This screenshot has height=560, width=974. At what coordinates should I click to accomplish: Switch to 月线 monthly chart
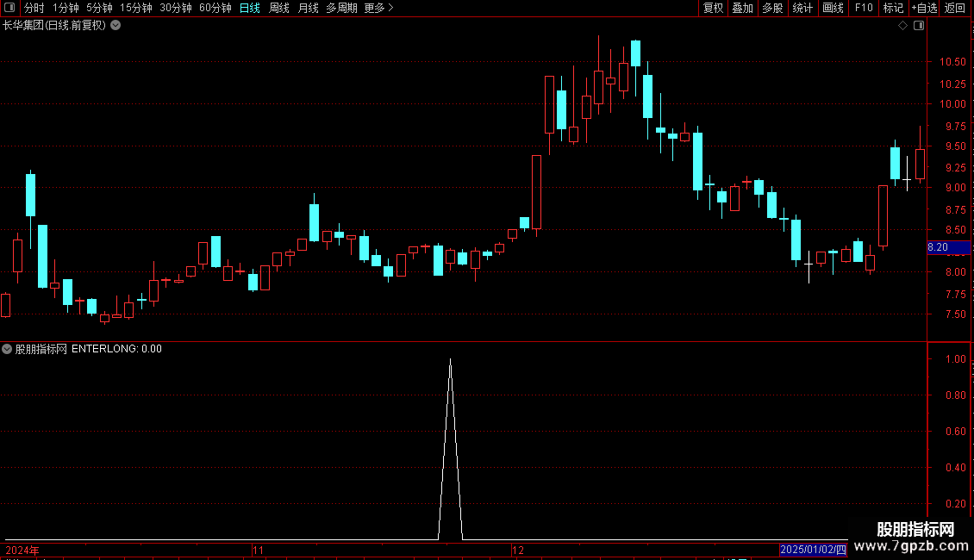pos(308,8)
